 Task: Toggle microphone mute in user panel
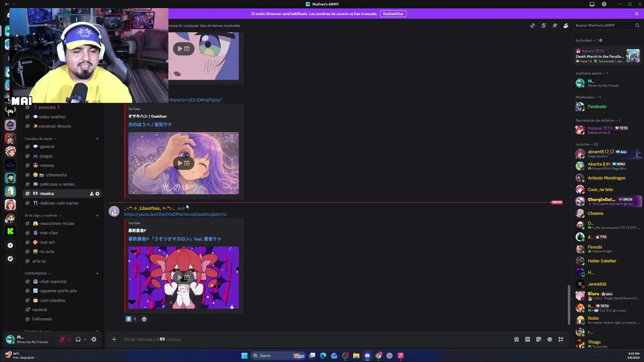click(x=62, y=339)
